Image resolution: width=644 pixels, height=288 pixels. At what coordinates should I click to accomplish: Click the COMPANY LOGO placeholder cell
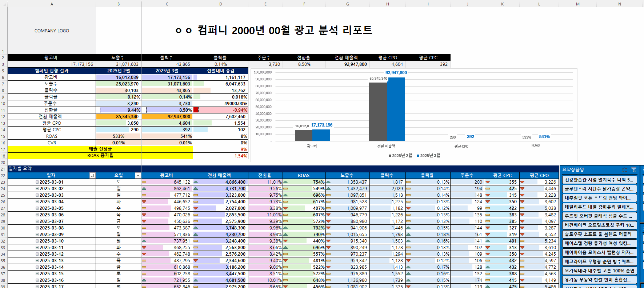52,31
